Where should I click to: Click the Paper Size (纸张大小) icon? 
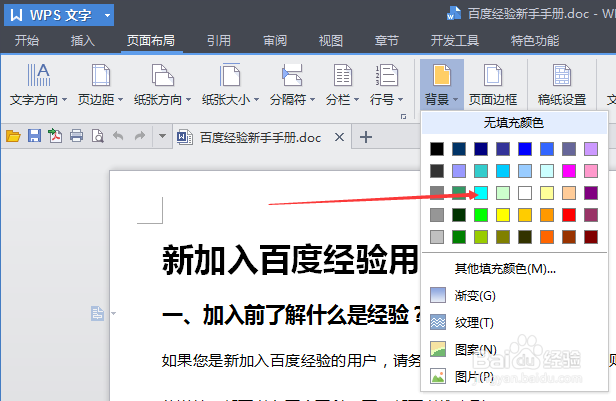(230, 75)
